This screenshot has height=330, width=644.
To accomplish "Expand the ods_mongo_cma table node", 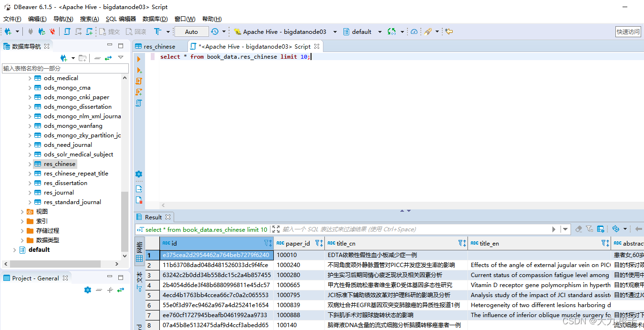I will coord(30,88).
